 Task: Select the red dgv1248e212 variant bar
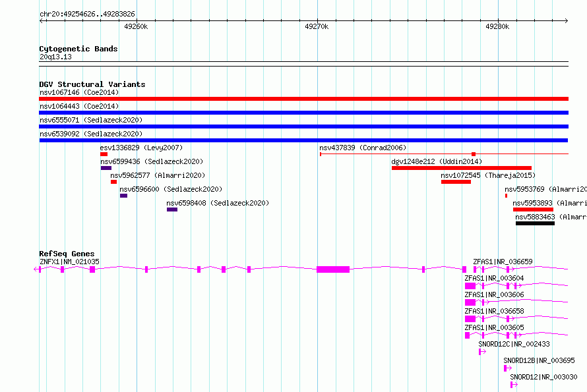[x=462, y=168]
